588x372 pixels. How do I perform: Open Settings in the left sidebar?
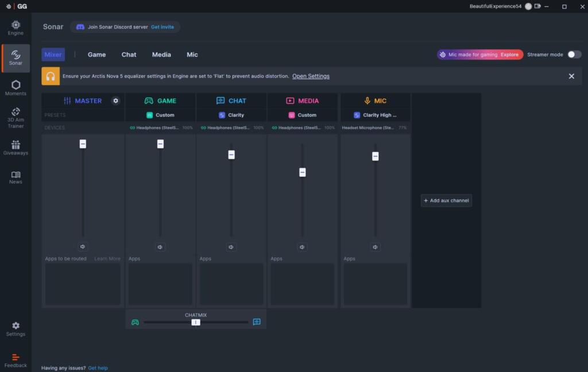16,329
